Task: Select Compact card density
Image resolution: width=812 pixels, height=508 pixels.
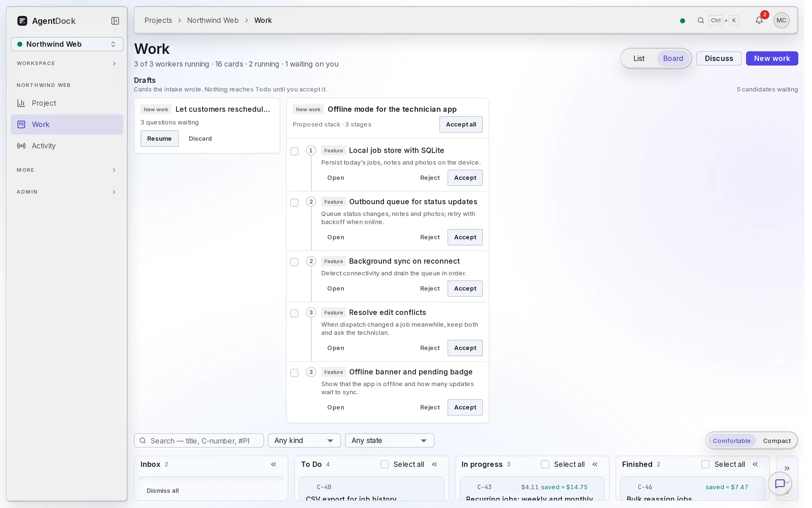Action: click(x=776, y=441)
